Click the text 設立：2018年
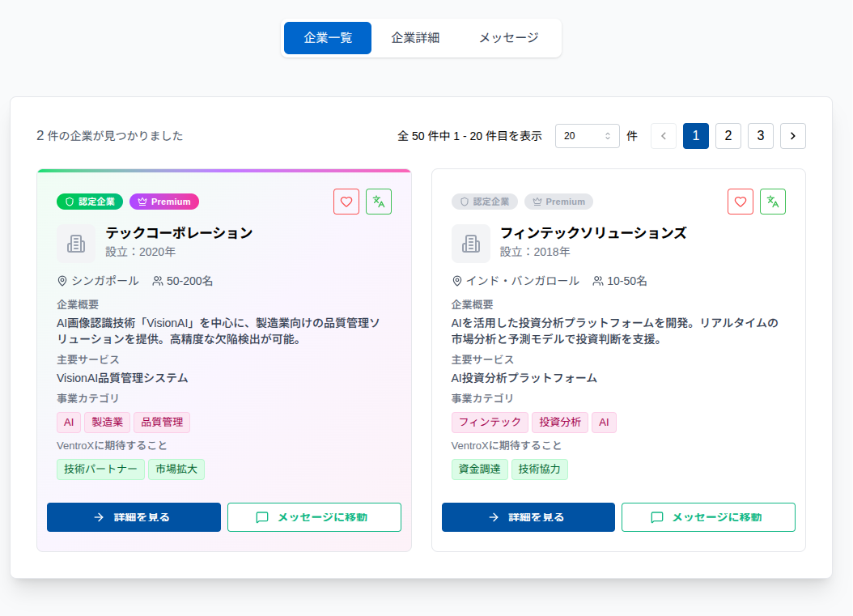Image resolution: width=853 pixels, height=616 pixels. click(535, 252)
